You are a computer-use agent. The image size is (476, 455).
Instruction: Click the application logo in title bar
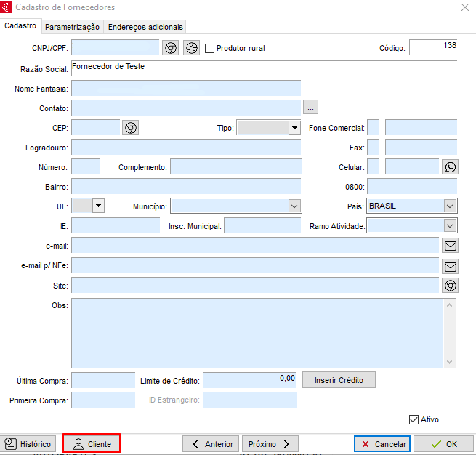tap(6, 7)
